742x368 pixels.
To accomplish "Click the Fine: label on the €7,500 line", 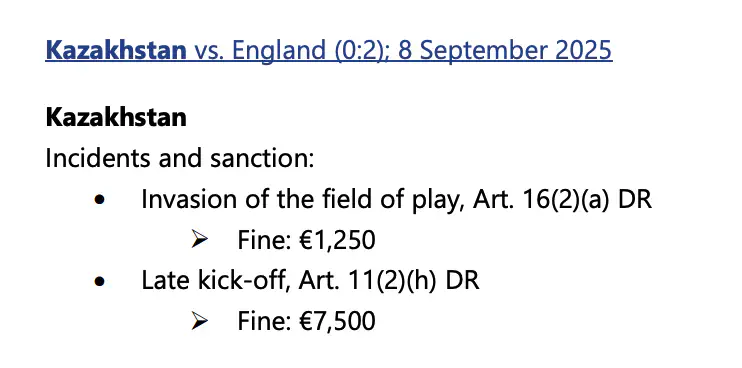I will point(265,321).
